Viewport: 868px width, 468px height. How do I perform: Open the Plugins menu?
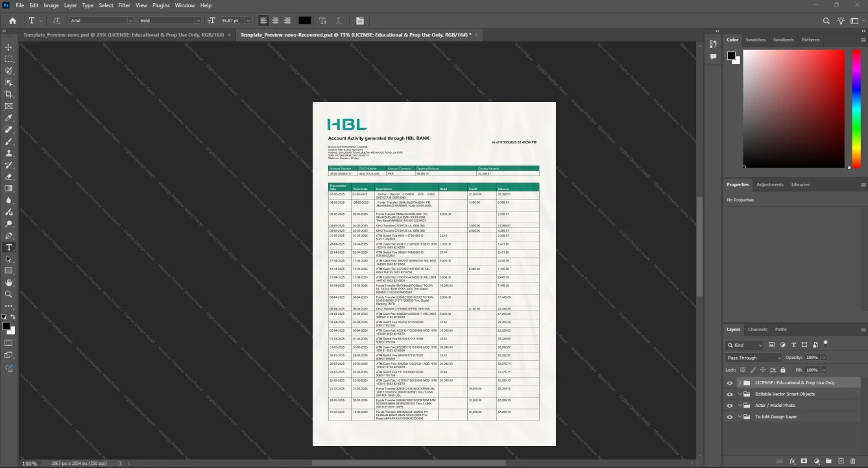161,5
